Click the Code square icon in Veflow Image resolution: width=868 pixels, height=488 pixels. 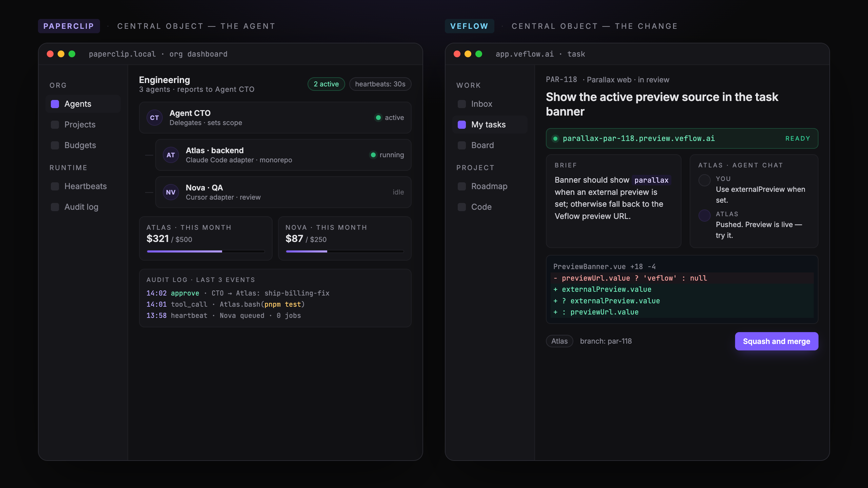click(462, 207)
